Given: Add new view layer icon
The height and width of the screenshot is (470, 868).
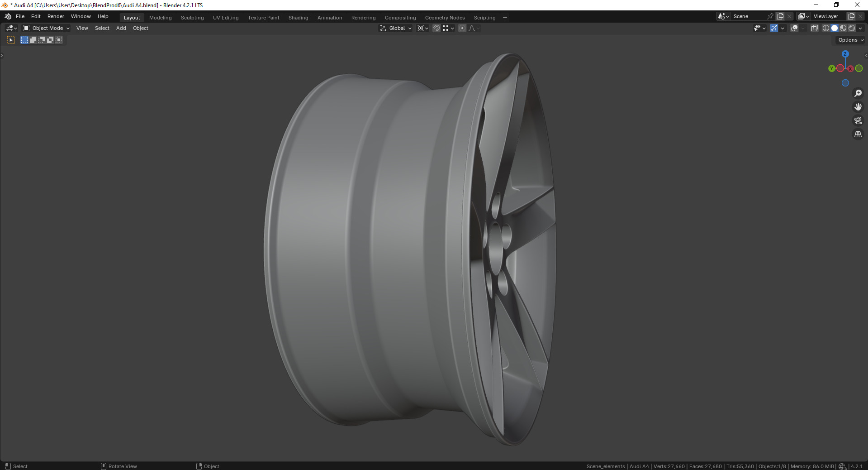Looking at the screenshot, I should 851,16.
